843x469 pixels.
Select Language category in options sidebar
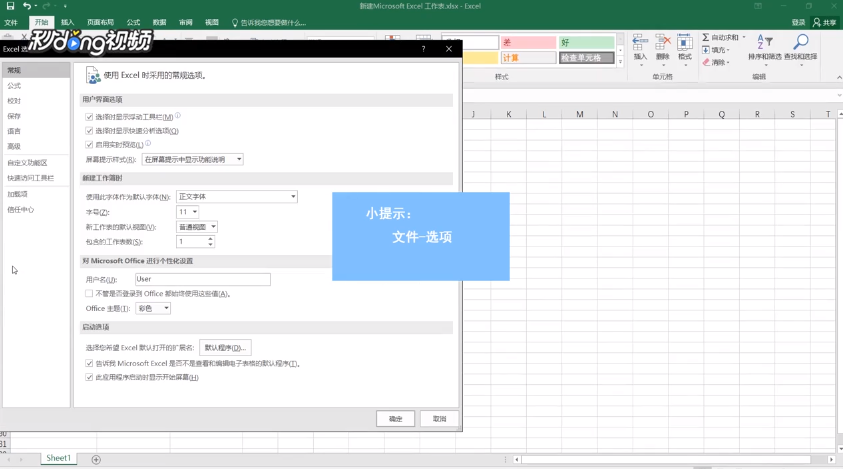(36, 131)
